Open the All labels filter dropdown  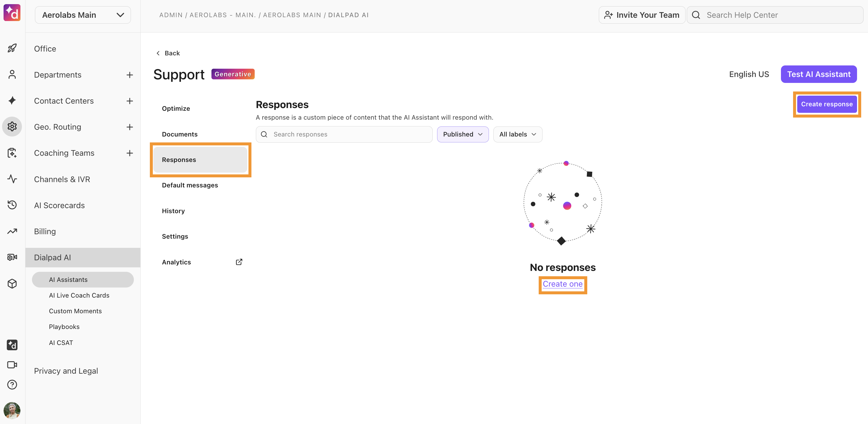[518, 134]
